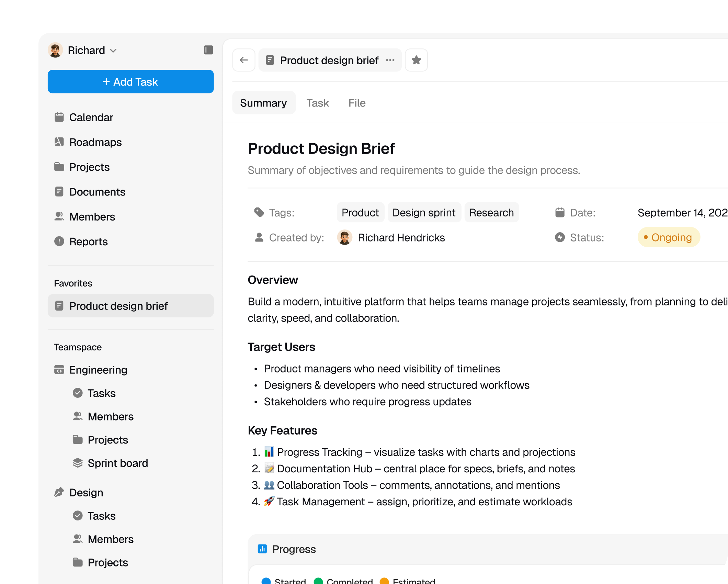
Task: Open the three-dot options for Product design brief
Action: 390,60
